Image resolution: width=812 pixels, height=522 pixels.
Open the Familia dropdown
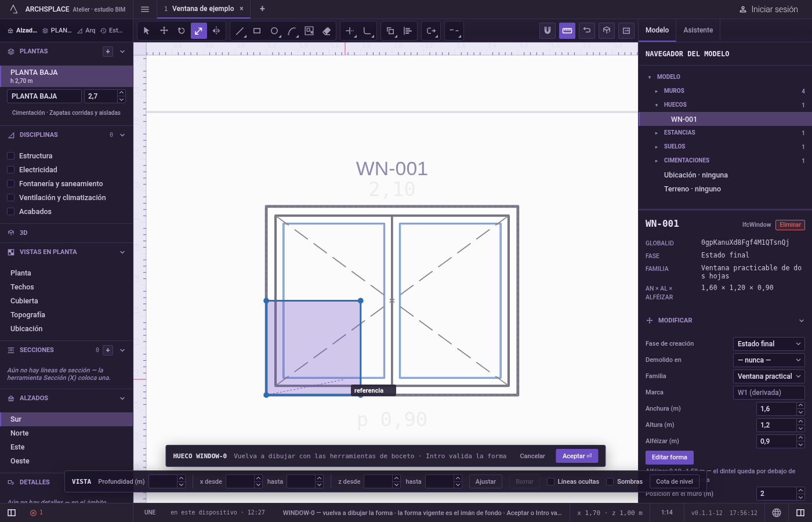tap(769, 376)
